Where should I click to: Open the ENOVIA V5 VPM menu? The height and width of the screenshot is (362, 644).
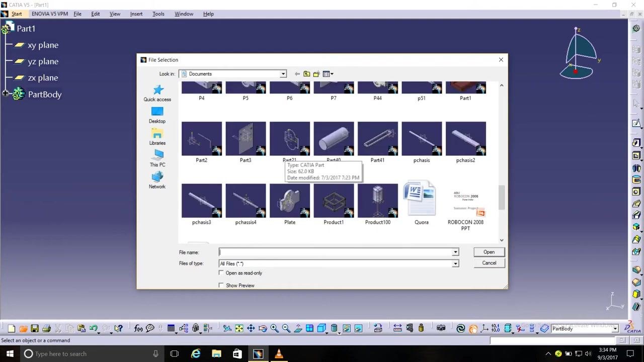pyautogui.click(x=50, y=14)
